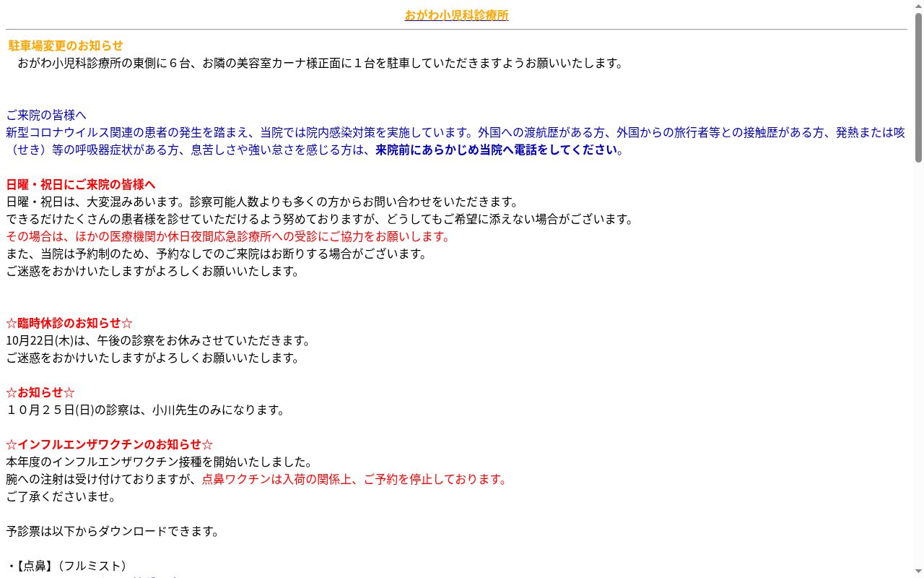
Task: Click the ・【点鼻】（フルミスト） item
Action: [x=69, y=566]
